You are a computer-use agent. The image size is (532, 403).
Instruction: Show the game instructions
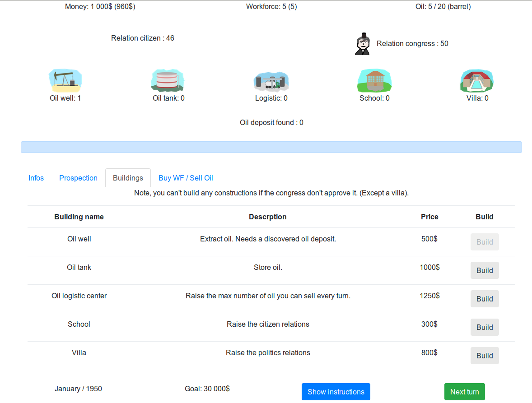[x=336, y=392]
